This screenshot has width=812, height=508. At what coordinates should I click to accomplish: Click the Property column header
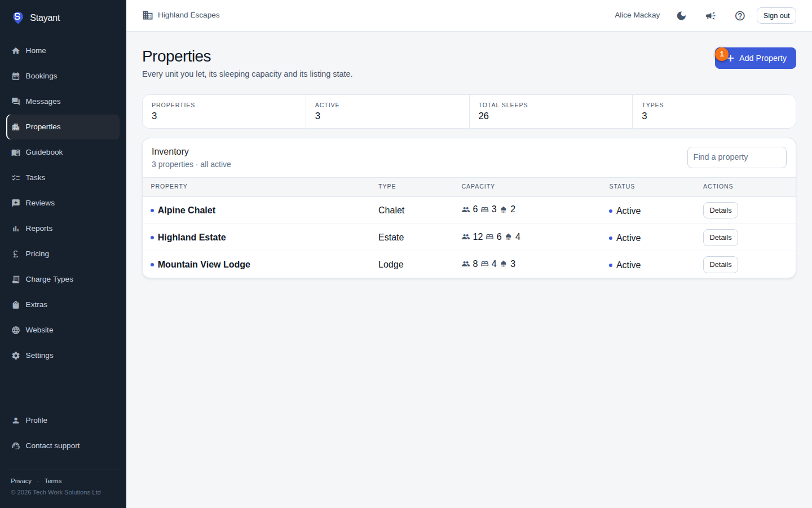(169, 186)
